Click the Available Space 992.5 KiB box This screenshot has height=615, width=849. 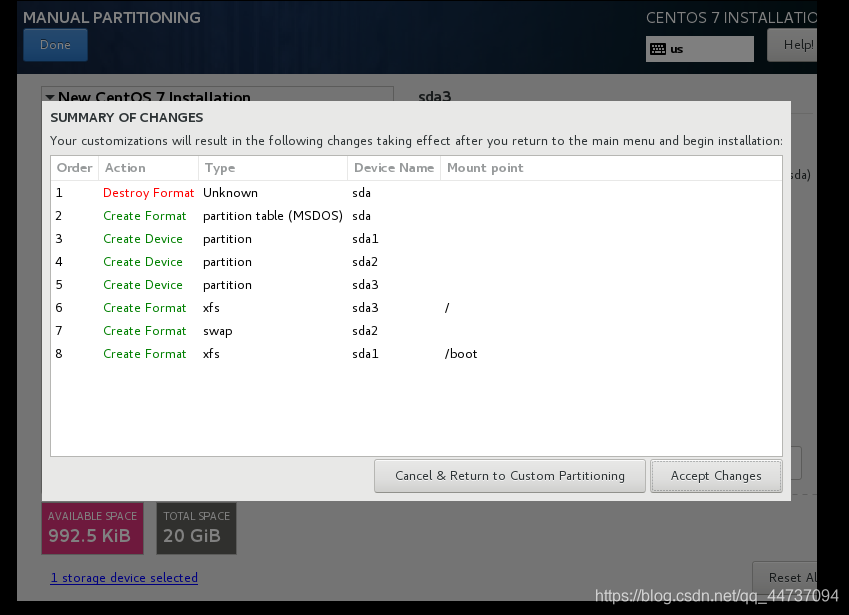coord(93,528)
